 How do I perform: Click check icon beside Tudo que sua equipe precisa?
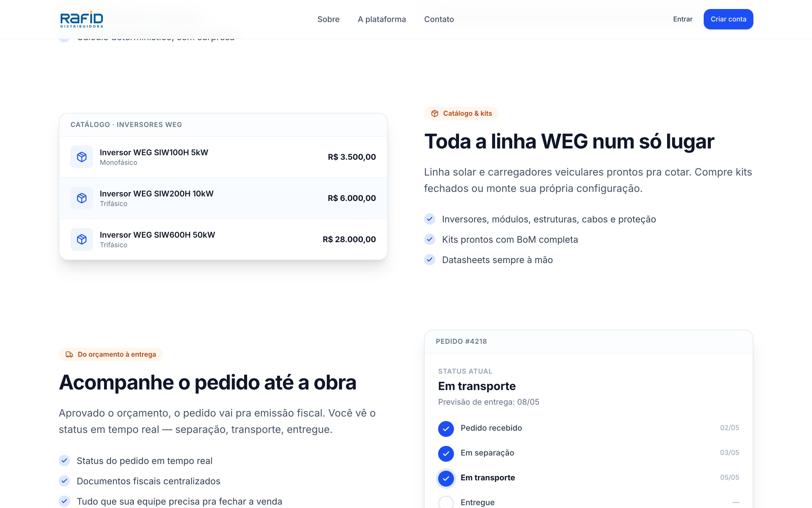pyautogui.click(x=64, y=501)
